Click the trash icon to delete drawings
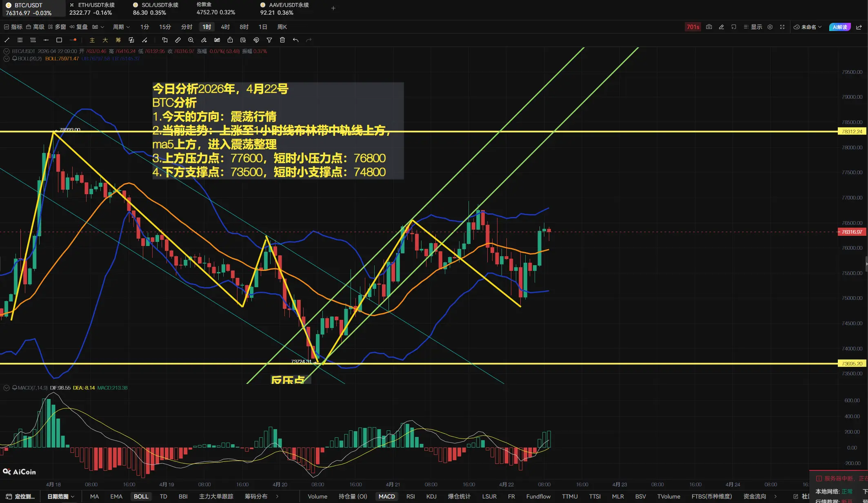868x503 pixels. pyautogui.click(x=282, y=40)
